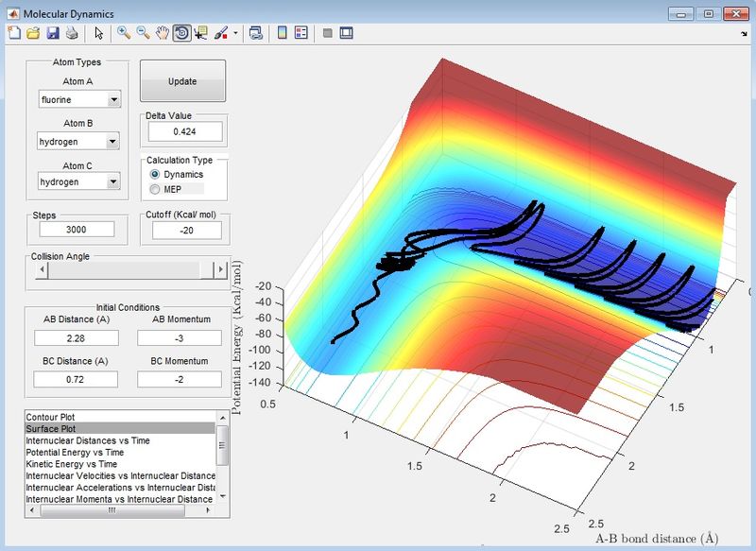This screenshot has width=756, height=551.
Task: Click the Open File folder icon
Action: tap(33, 33)
